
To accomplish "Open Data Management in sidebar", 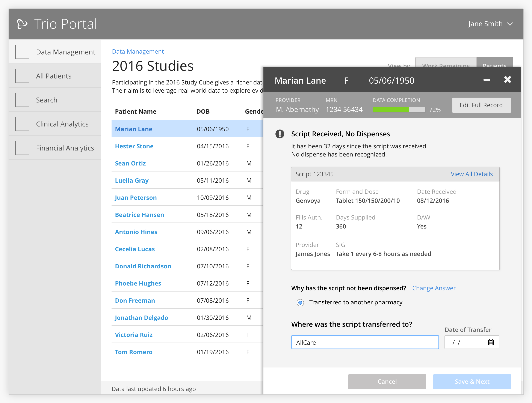I will pos(55,52).
